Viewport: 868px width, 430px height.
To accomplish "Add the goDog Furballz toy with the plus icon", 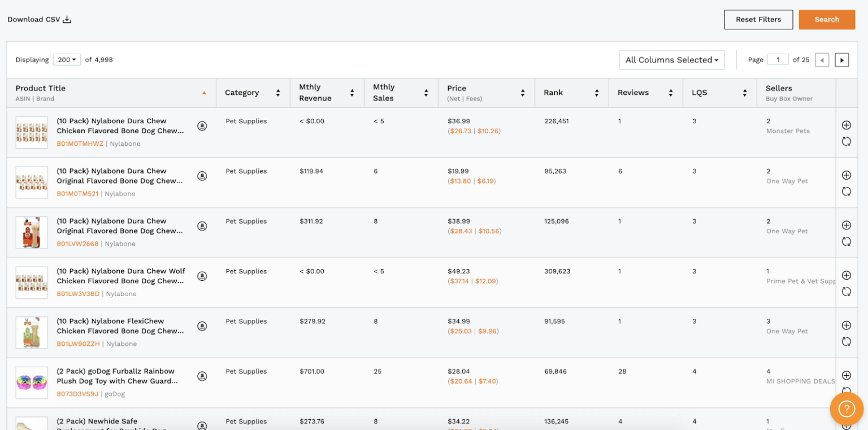I will [x=846, y=375].
